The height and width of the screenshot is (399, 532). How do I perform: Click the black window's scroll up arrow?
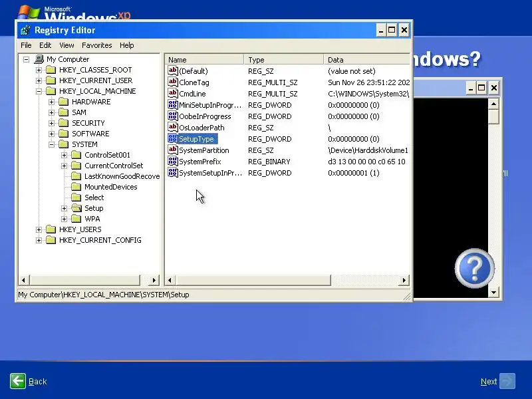[x=493, y=104]
